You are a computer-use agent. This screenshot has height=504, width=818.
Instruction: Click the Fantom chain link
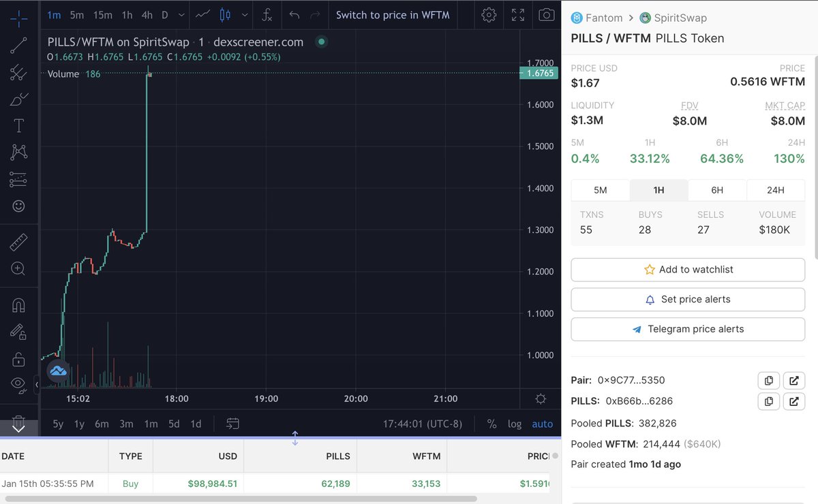point(597,18)
